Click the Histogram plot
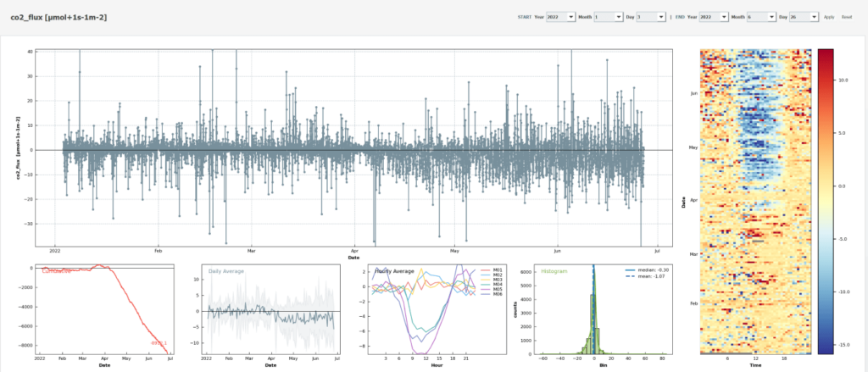The height and width of the screenshot is (372, 868). tap(604, 309)
